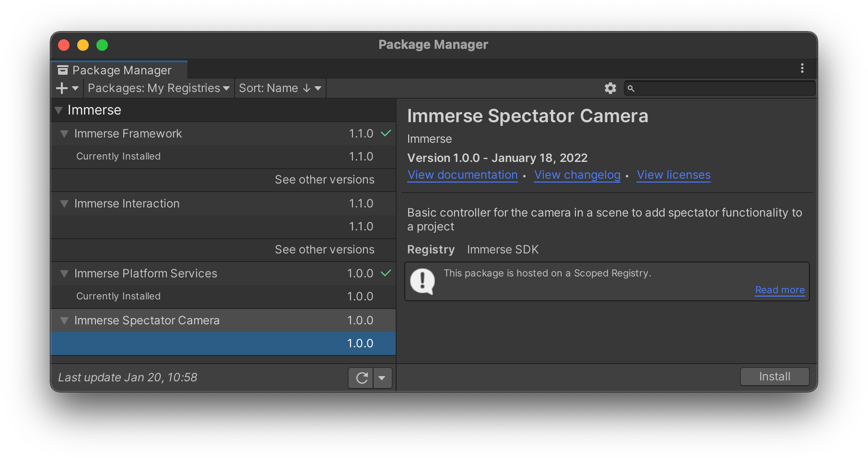The height and width of the screenshot is (458, 868).
Task: Click the refresh packages icon
Action: 362,378
